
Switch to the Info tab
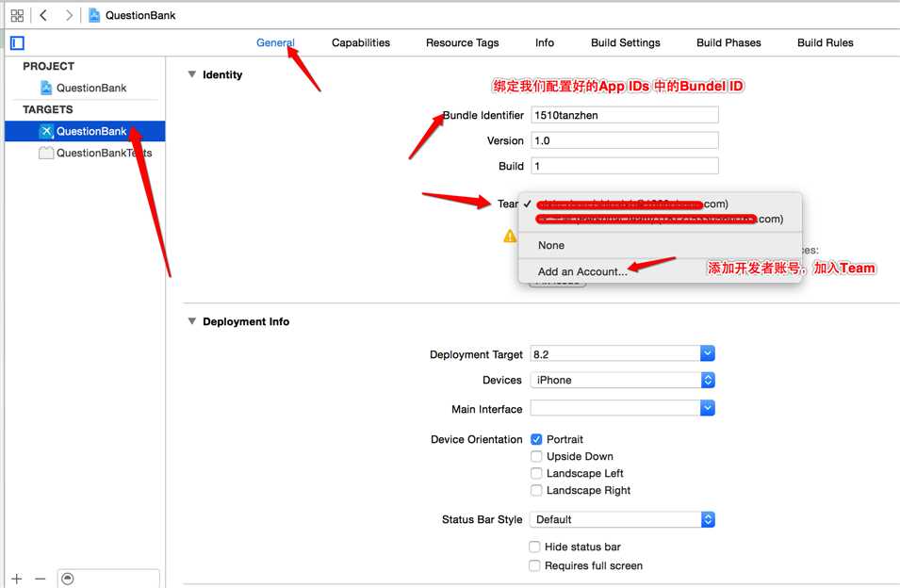tap(545, 42)
